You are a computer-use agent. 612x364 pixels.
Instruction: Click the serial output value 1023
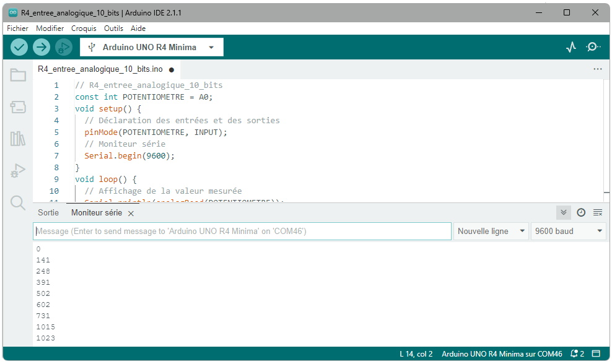click(x=46, y=338)
